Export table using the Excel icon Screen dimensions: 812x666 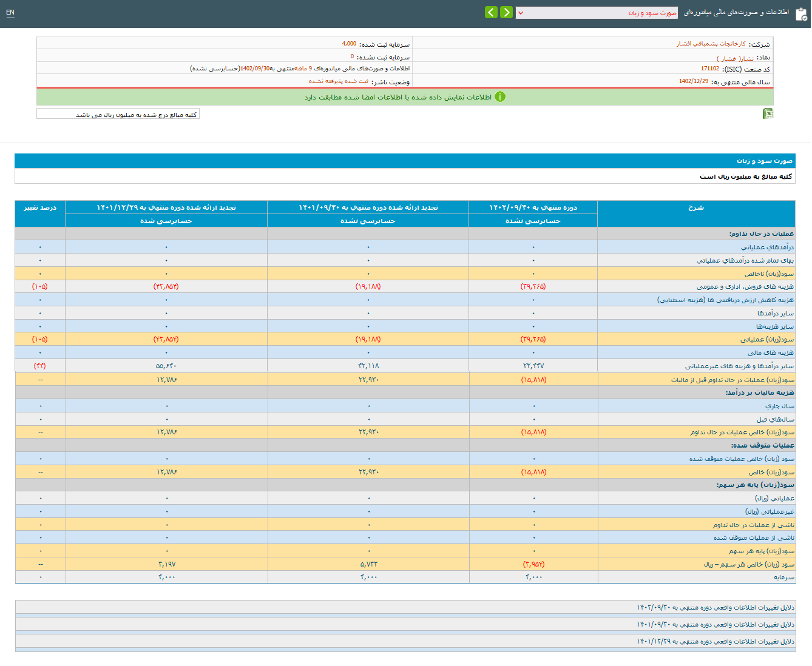coord(768,113)
